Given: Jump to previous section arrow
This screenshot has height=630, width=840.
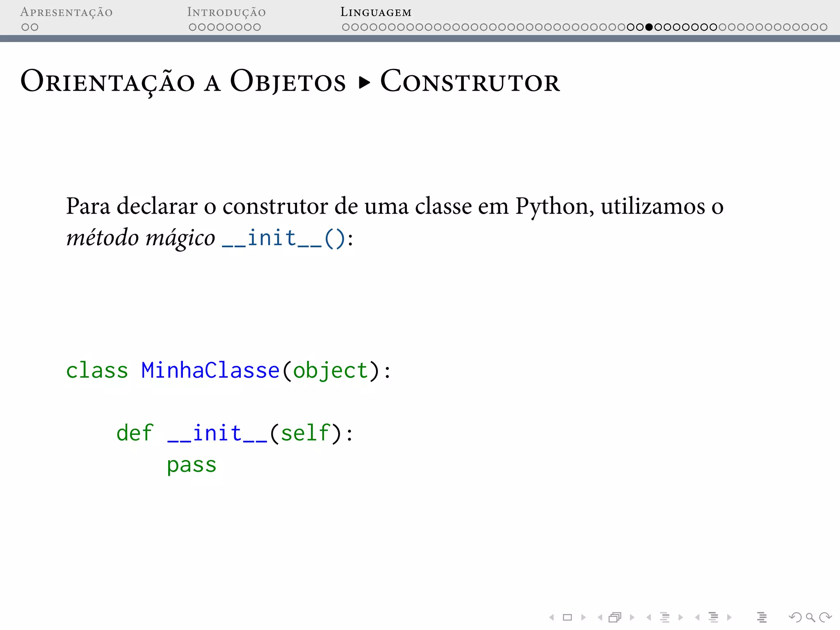Looking at the screenshot, I should [697, 617].
